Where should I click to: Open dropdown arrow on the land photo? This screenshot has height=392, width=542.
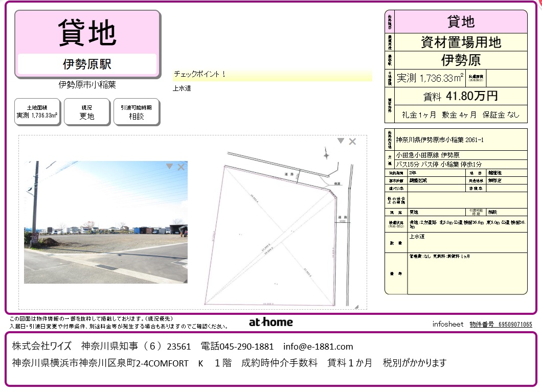170,166
